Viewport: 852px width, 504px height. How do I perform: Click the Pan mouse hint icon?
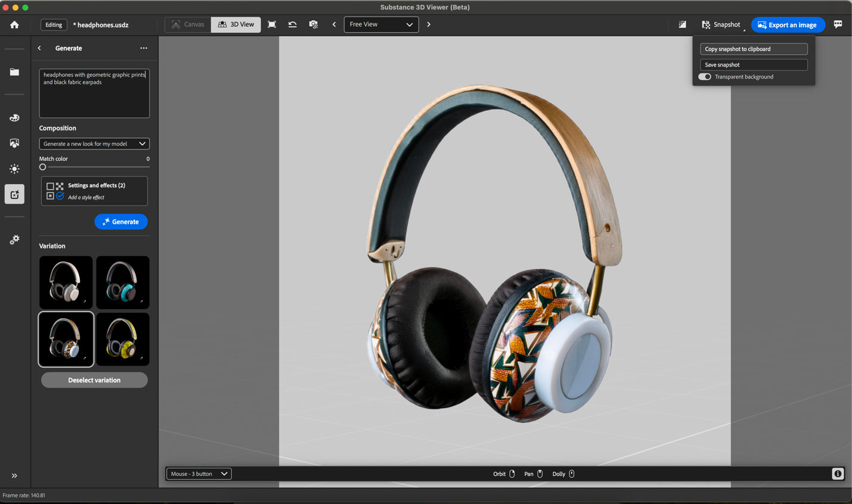540,474
